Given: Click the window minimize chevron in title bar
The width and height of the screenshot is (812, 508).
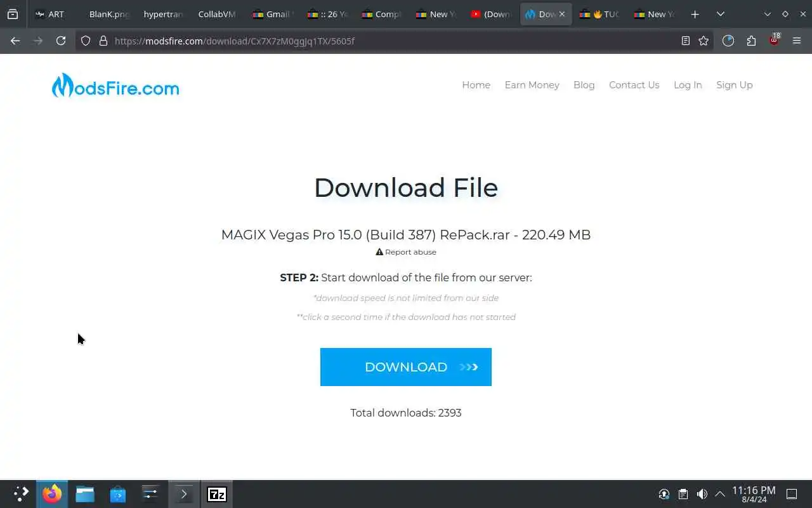Looking at the screenshot, I should [x=768, y=14].
